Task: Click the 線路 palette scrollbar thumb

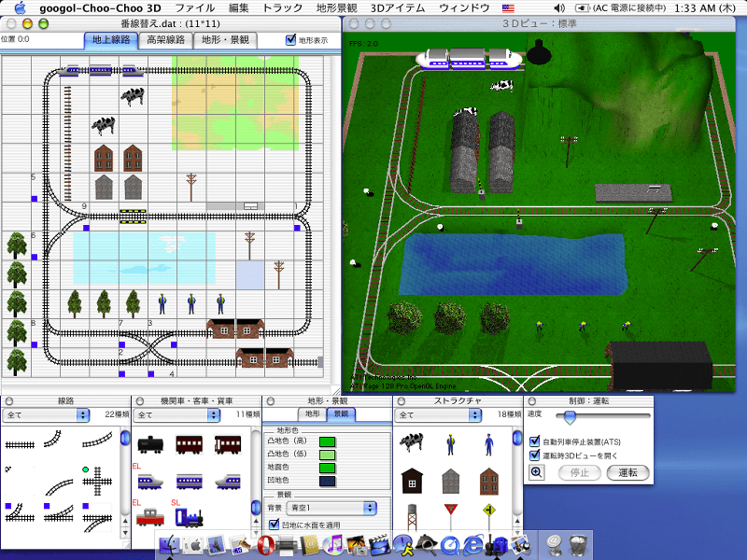Action: point(125,437)
